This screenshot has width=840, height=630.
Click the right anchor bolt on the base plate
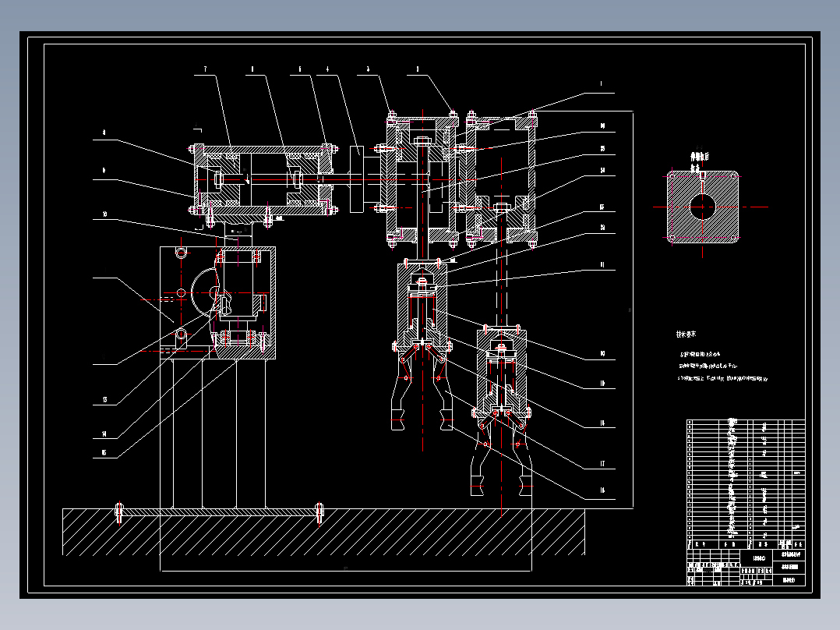pos(319,513)
